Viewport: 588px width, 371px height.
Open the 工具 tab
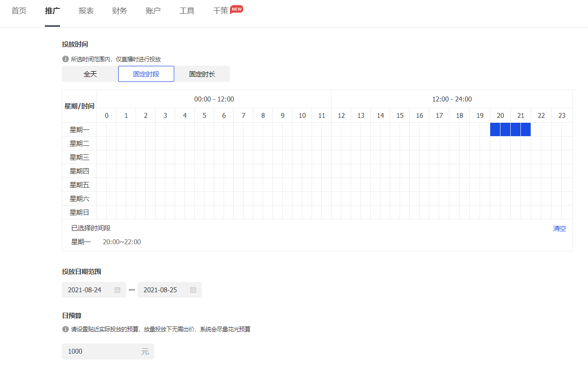point(187,11)
